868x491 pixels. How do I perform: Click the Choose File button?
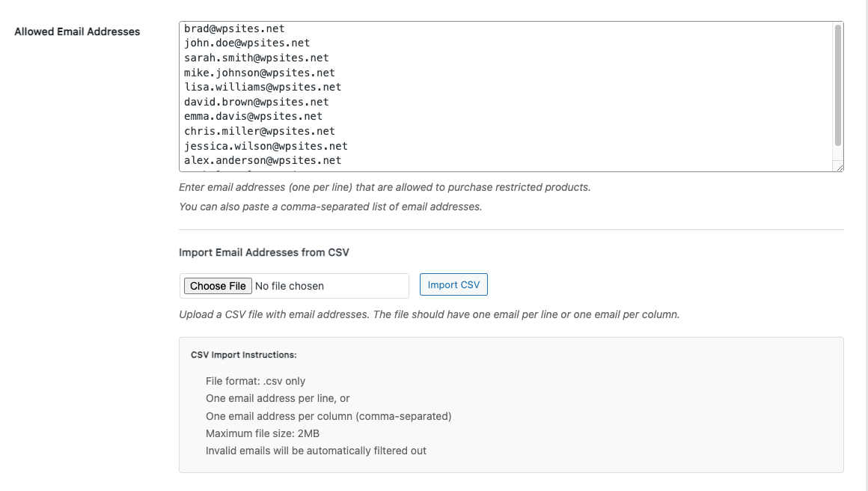point(218,286)
